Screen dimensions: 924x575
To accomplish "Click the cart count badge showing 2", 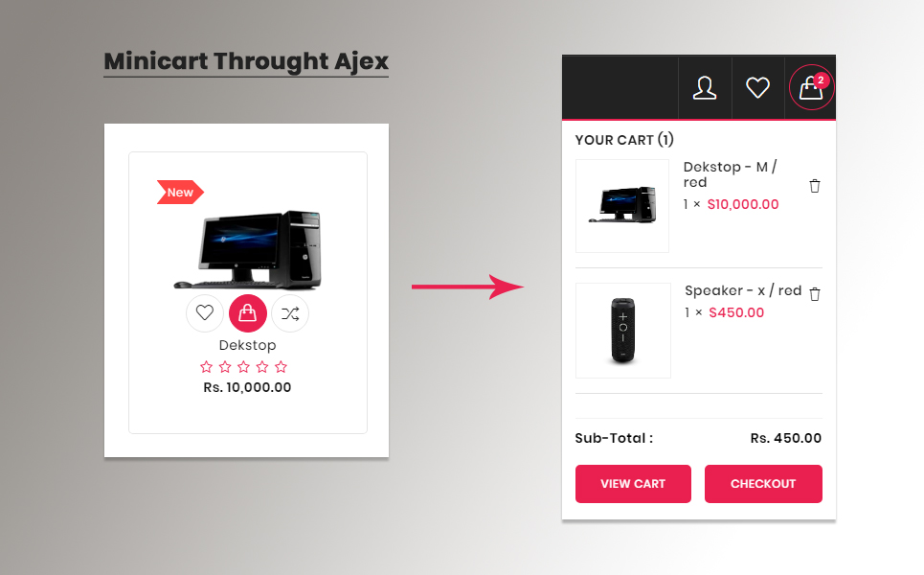I will tap(821, 80).
